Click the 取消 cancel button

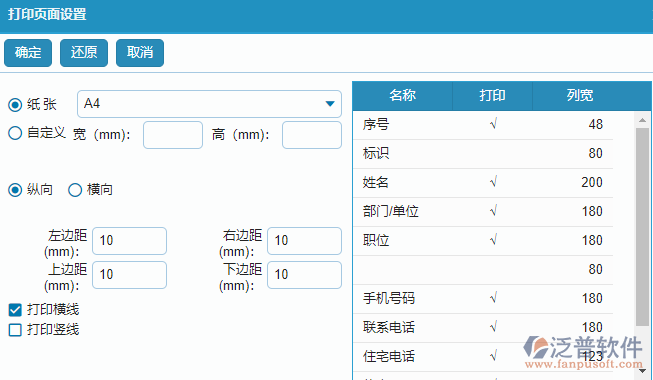click(x=140, y=53)
